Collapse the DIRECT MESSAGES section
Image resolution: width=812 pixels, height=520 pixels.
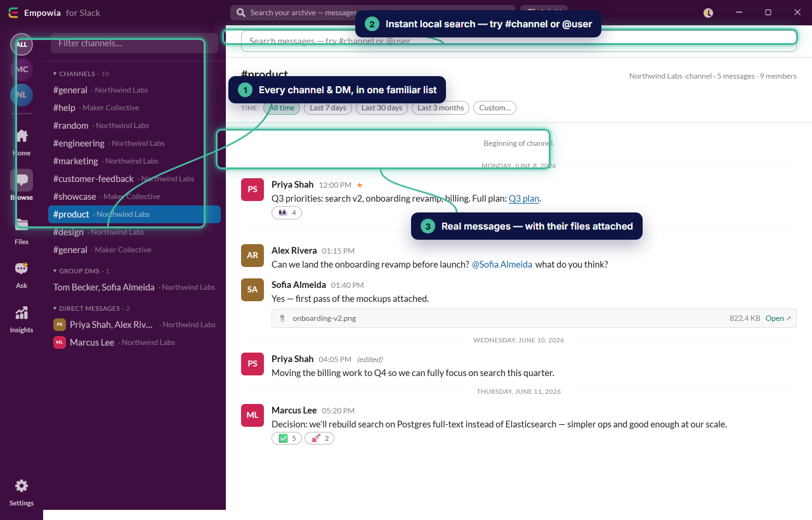click(x=91, y=308)
